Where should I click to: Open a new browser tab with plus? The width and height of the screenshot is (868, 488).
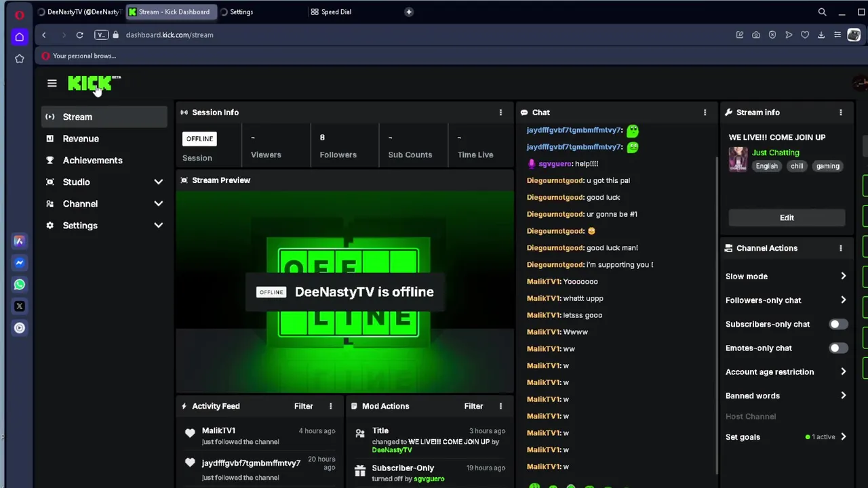409,12
